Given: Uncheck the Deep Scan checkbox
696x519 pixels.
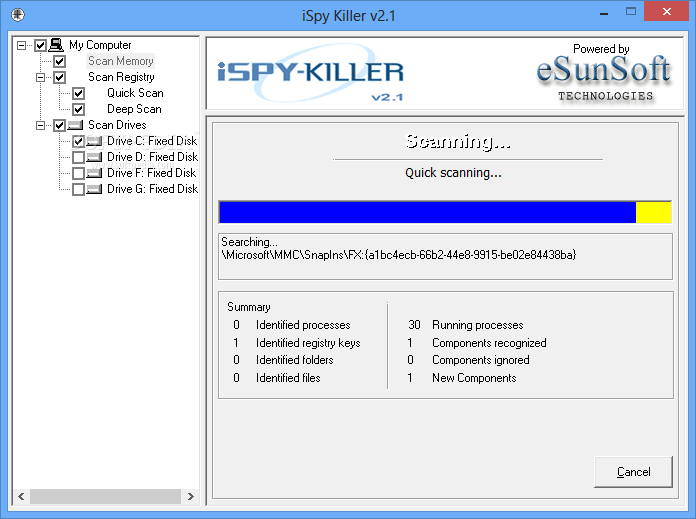Looking at the screenshot, I should click(79, 109).
